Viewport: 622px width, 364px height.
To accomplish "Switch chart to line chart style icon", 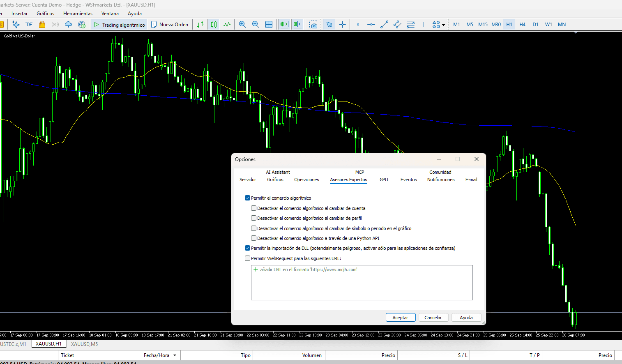I will [227, 25].
